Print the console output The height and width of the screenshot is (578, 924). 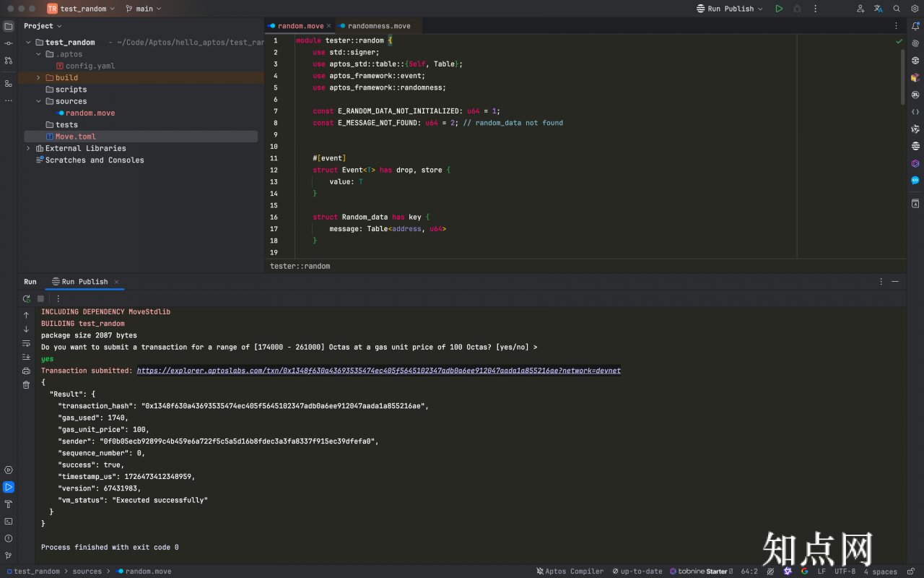[x=27, y=371]
